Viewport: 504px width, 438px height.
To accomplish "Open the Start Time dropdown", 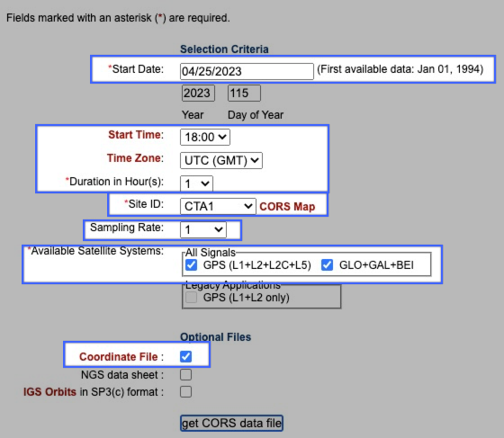I will (205, 137).
